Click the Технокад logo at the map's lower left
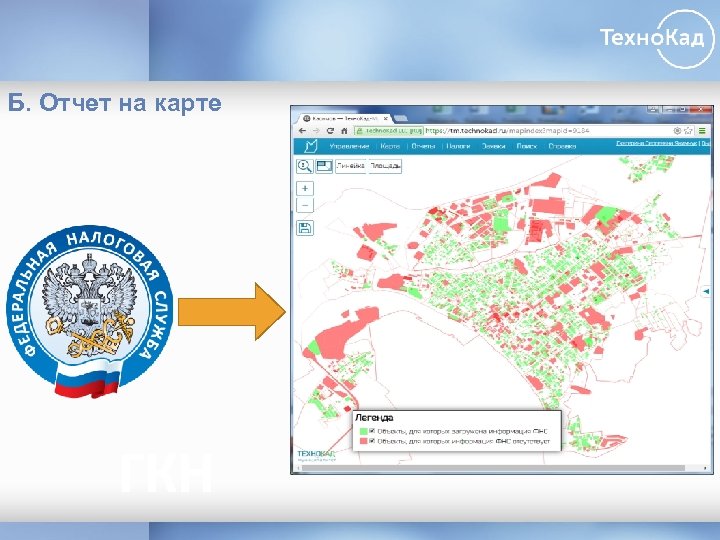This screenshot has height=540, width=720. point(316,455)
